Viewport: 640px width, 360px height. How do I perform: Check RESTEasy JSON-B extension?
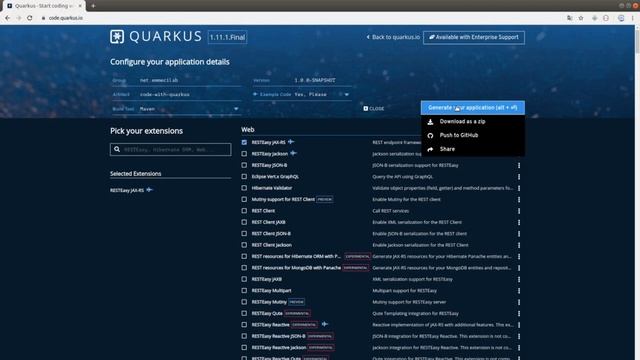(x=244, y=165)
